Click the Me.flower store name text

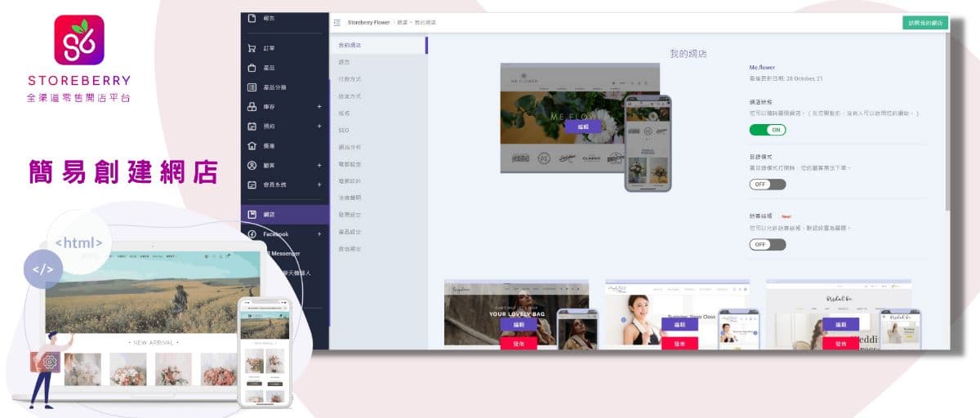(x=762, y=68)
